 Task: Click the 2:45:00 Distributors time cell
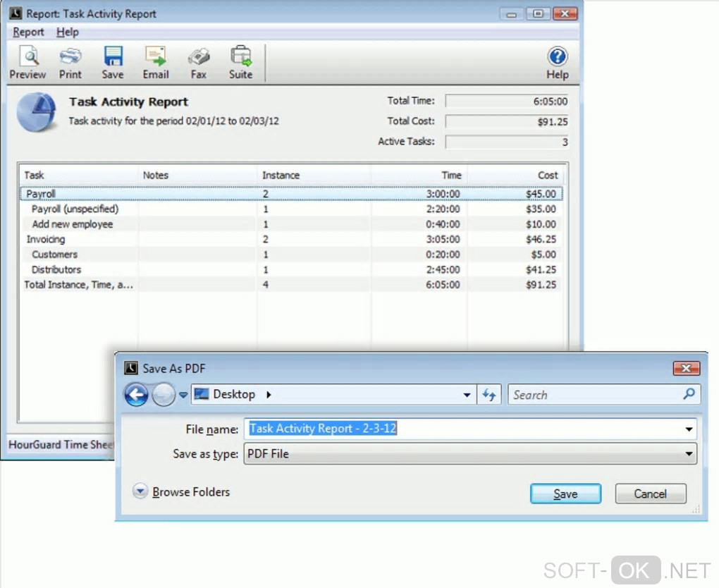tap(443, 270)
